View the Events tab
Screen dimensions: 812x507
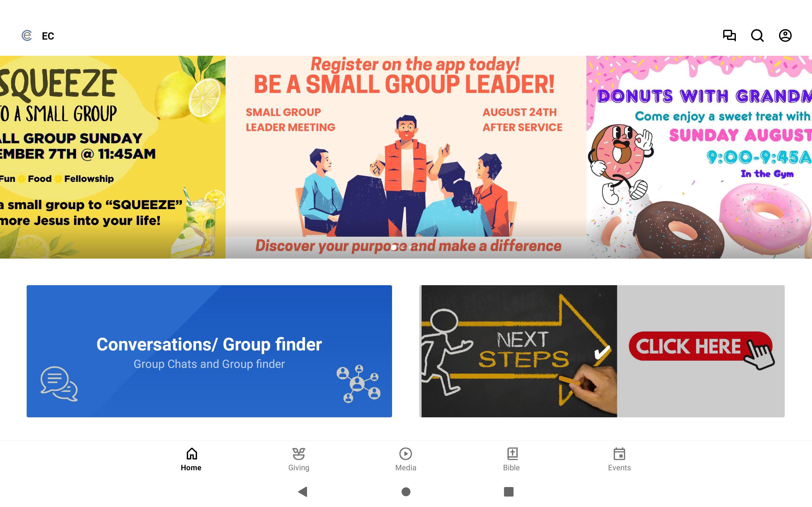click(619, 459)
